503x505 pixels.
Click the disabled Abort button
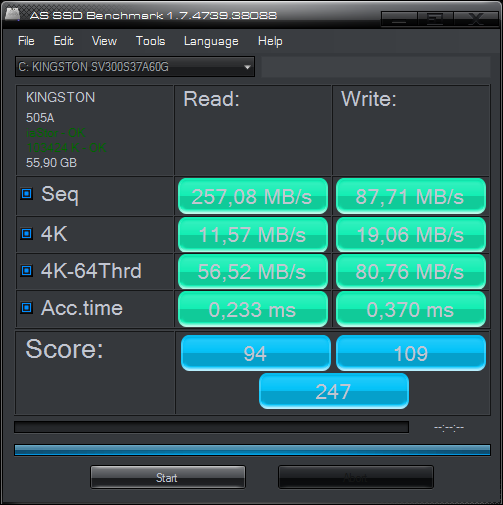click(356, 477)
